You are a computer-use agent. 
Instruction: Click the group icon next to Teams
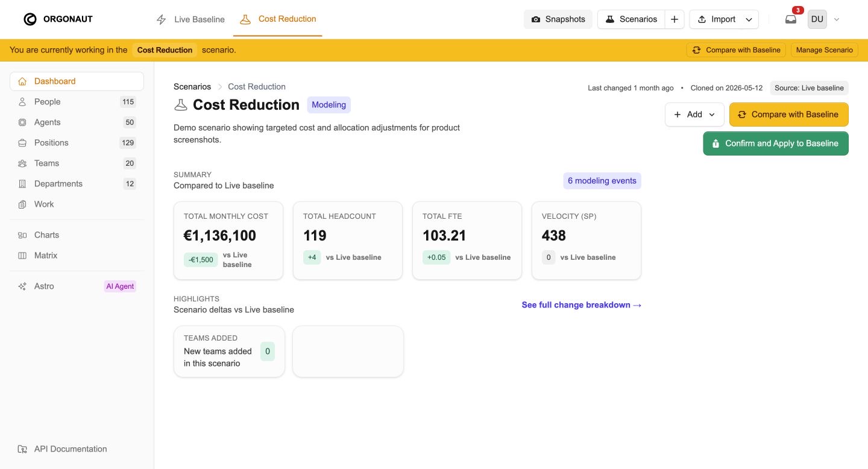click(22, 163)
